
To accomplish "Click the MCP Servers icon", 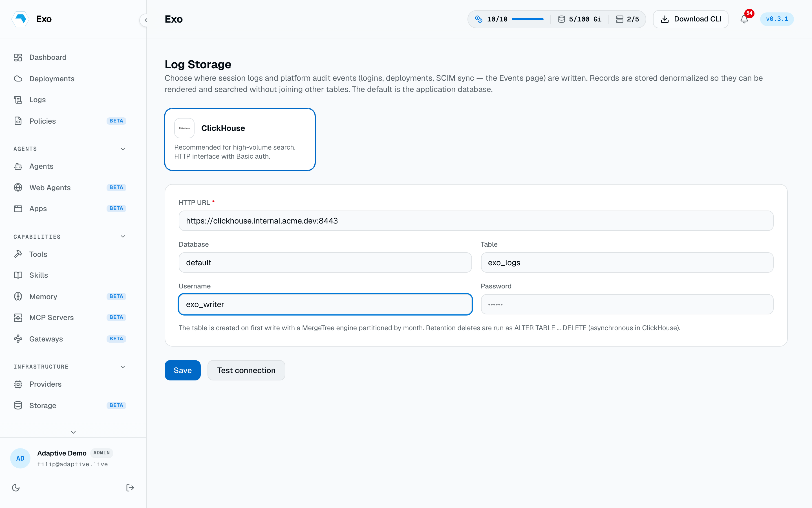I will click(18, 317).
